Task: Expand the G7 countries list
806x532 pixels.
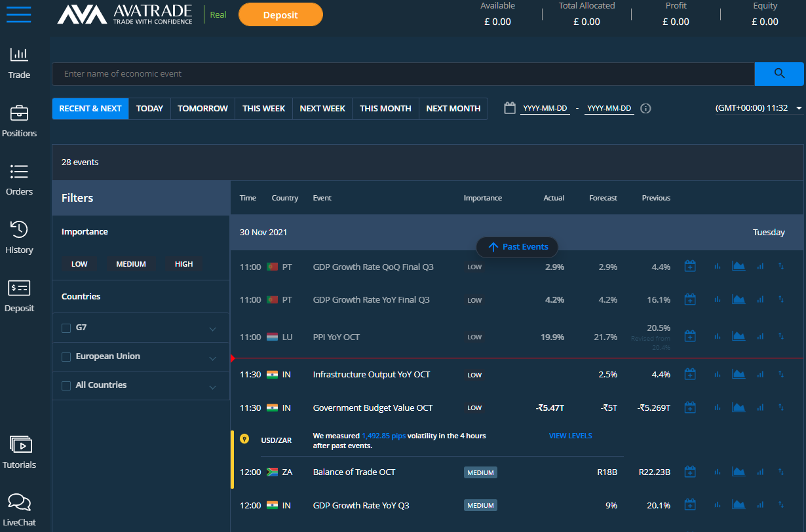Action: (x=212, y=328)
